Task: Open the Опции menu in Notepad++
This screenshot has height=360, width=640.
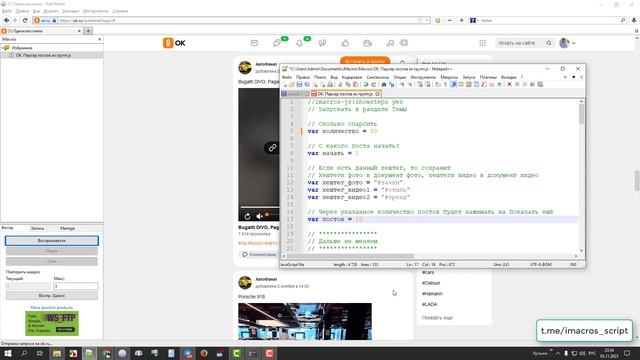Action: coord(400,77)
